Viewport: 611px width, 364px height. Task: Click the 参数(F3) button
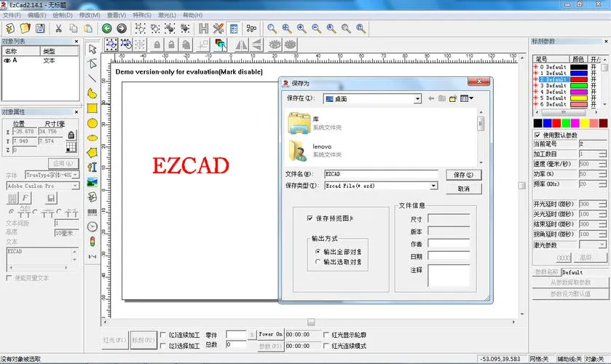tap(270, 346)
